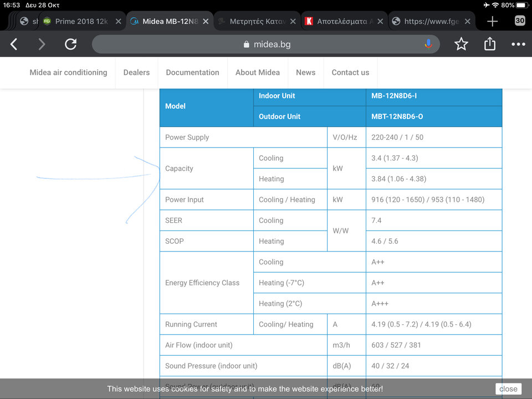The image size is (532, 399).
Task: Click the Power Supply row label
Action: click(187, 137)
